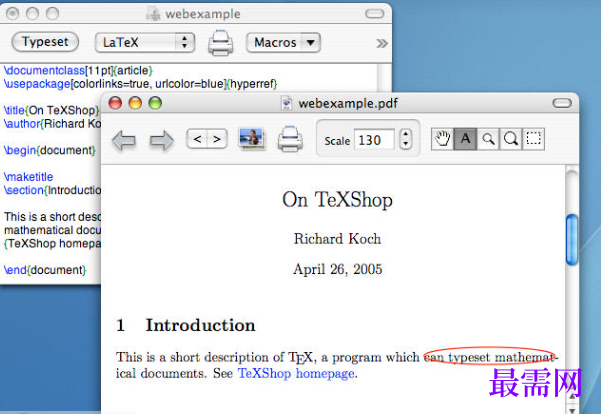The image size is (601, 414).
Task: Open the Macros dropdown menu
Action: [x=283, y=42]
